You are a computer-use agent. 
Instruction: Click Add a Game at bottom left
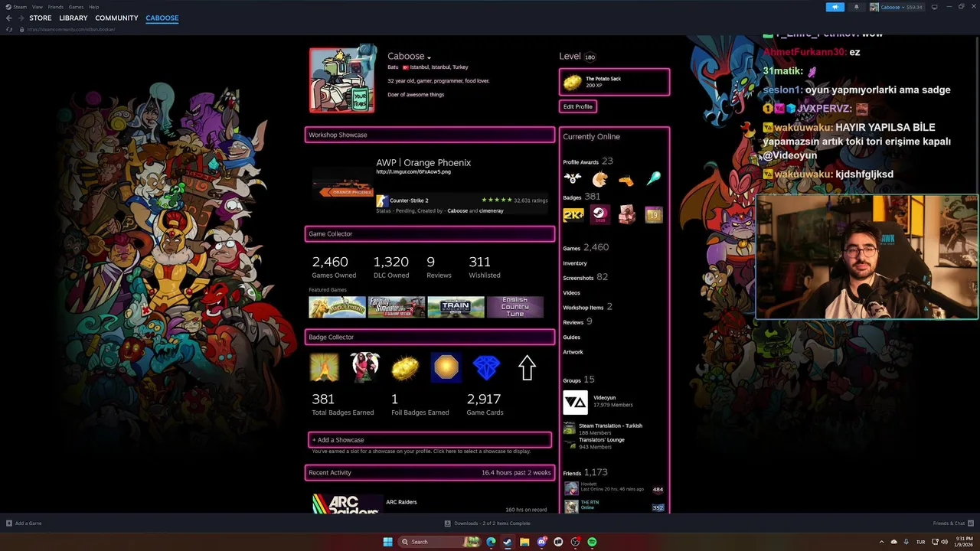(24, 523)
